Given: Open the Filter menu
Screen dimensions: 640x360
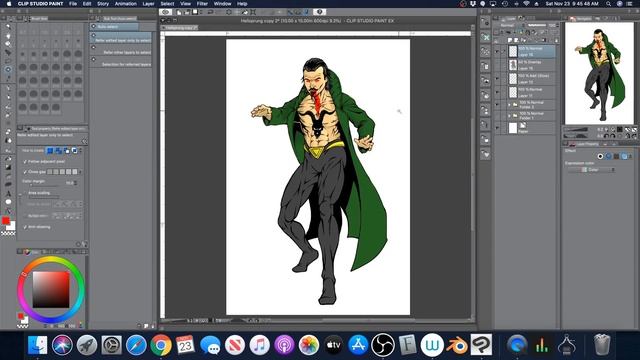Looking at the screenshot, I should [x=202, y=4].
